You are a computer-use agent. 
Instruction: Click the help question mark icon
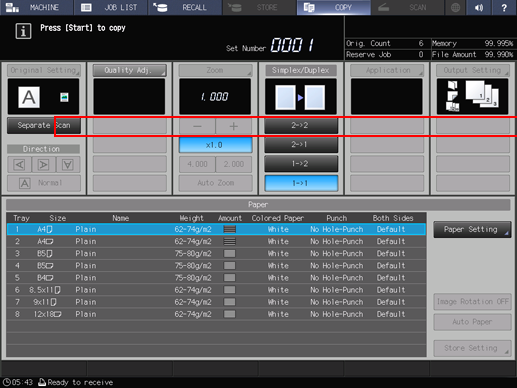(504, 7)
